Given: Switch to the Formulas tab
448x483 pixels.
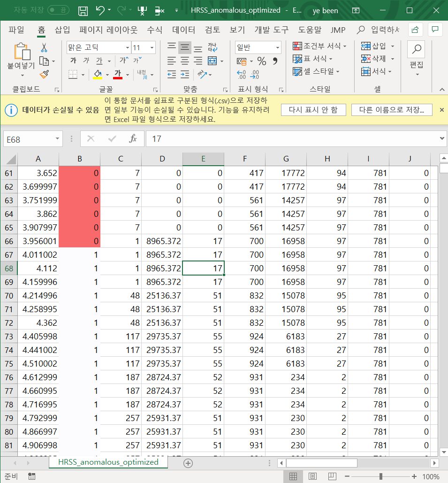Looking at the screenshot, I should (x=154, y=30).
